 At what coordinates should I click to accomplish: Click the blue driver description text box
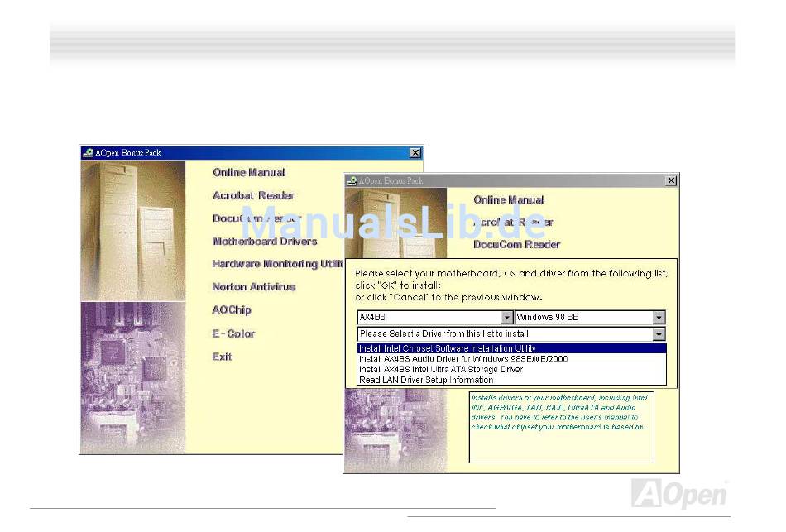tap(561, 426)
